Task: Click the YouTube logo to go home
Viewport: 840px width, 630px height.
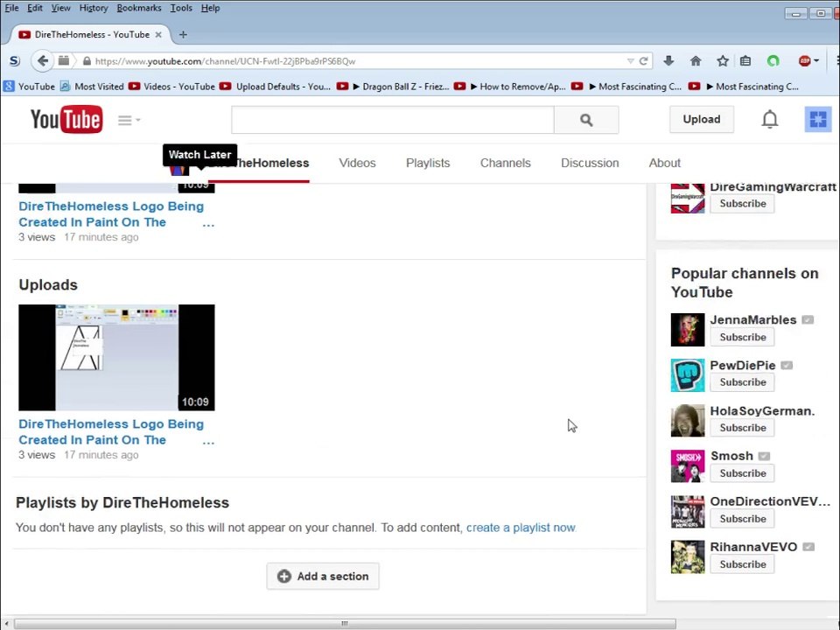Action: (66, 120)
